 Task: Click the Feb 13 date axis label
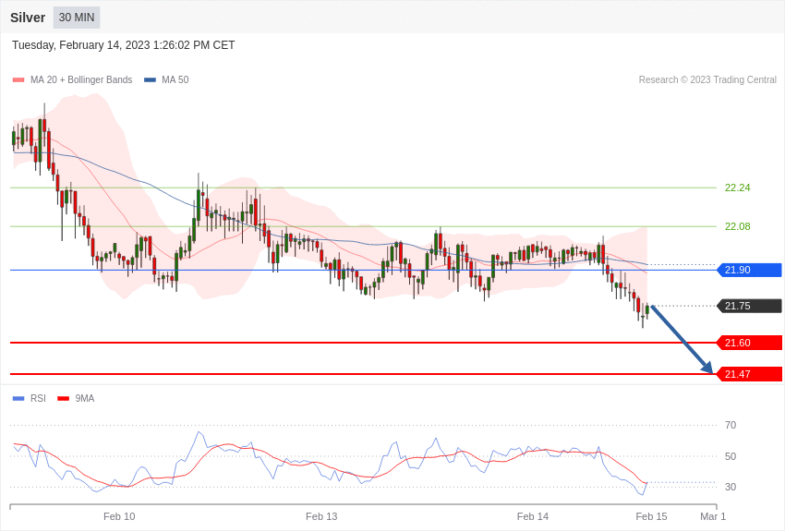(x=321, y=516)
